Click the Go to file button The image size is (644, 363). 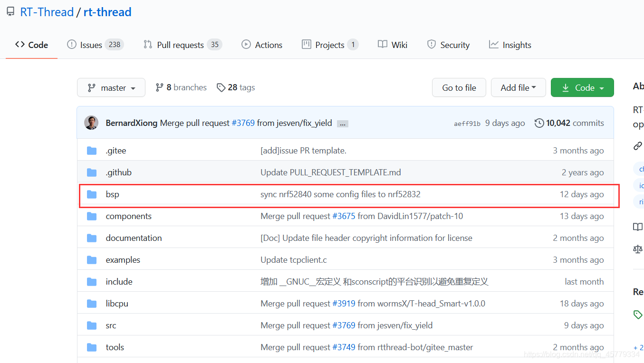click(x=459, y=87)
